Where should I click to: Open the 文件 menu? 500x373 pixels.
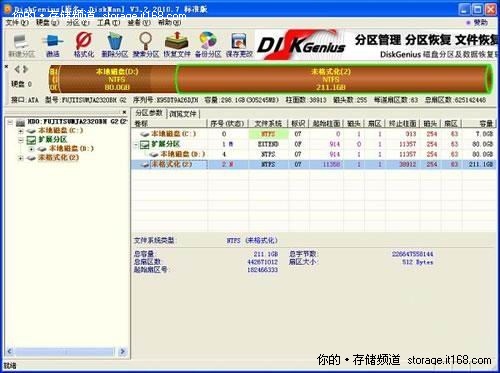pyautogui.click(x=17, y=23)
